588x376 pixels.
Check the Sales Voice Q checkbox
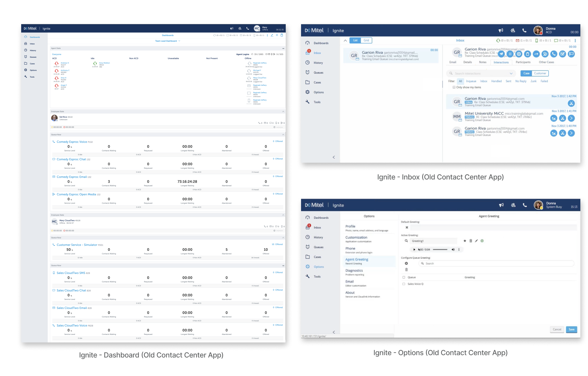click(x=404, y=284)
